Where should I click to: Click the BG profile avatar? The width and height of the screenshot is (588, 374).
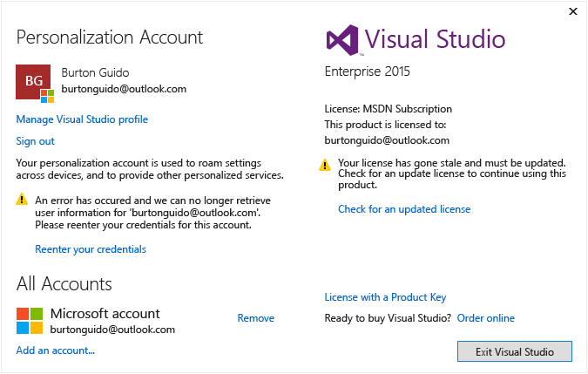[35, 84]
